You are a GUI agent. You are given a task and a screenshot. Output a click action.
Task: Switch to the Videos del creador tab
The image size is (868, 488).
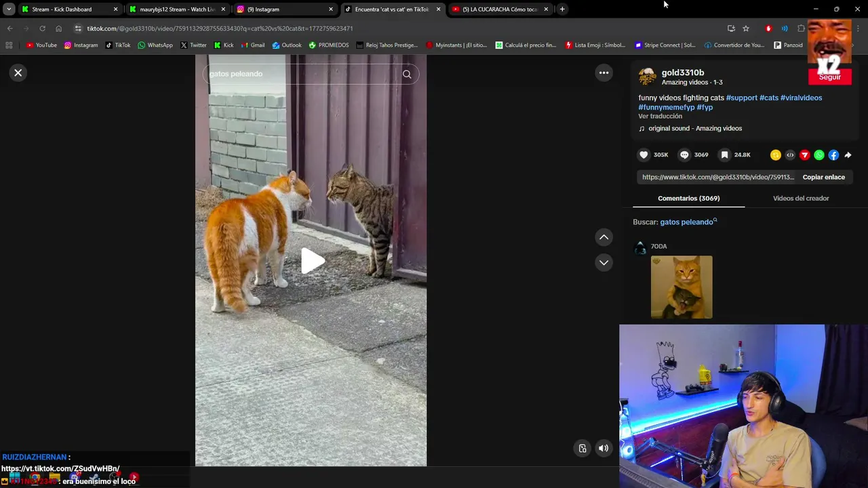click(x=801, y=198)
